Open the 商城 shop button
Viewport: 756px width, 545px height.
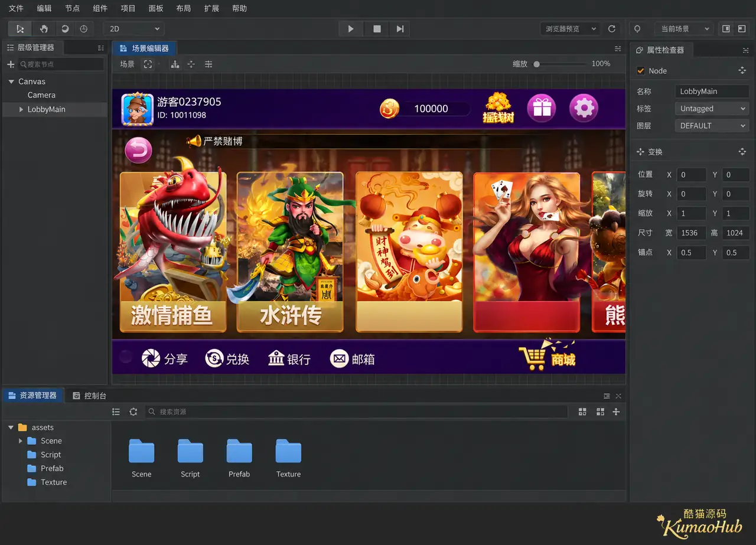point(548,355)
